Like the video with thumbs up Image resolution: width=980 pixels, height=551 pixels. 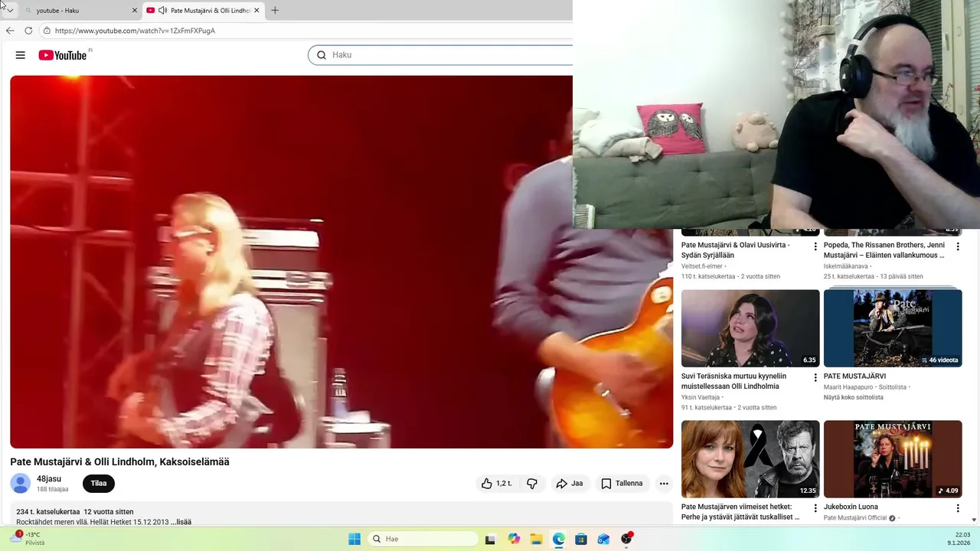[496, 484]
